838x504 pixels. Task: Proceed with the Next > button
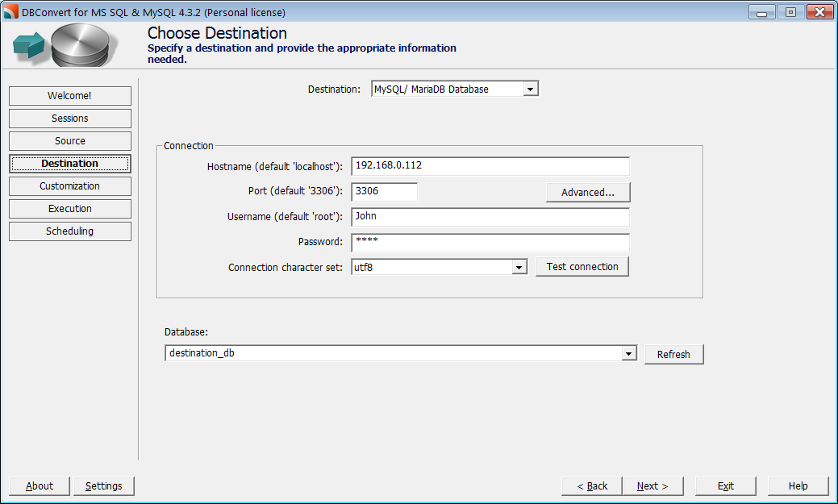652,485
